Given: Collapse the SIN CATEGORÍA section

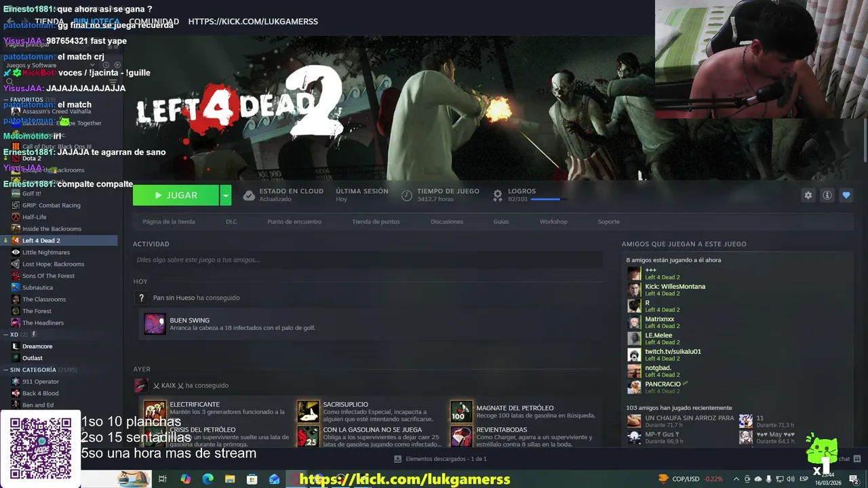Looking at the screenshot, I should [6, 370].
